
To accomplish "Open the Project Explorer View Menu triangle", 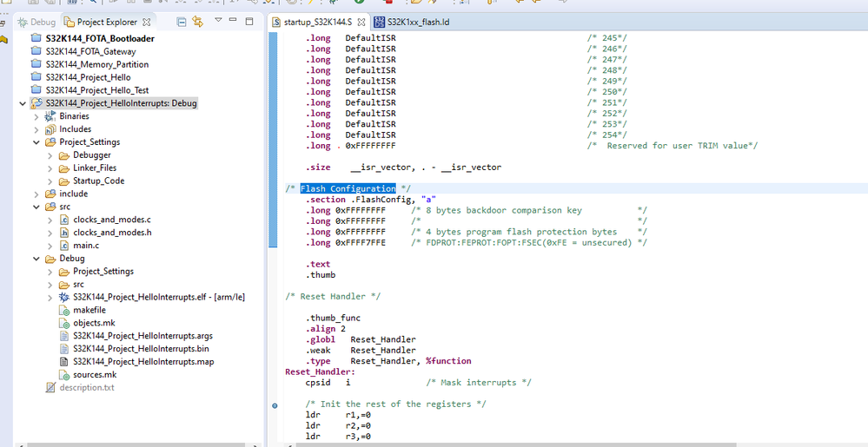I will tap(218, 21).
